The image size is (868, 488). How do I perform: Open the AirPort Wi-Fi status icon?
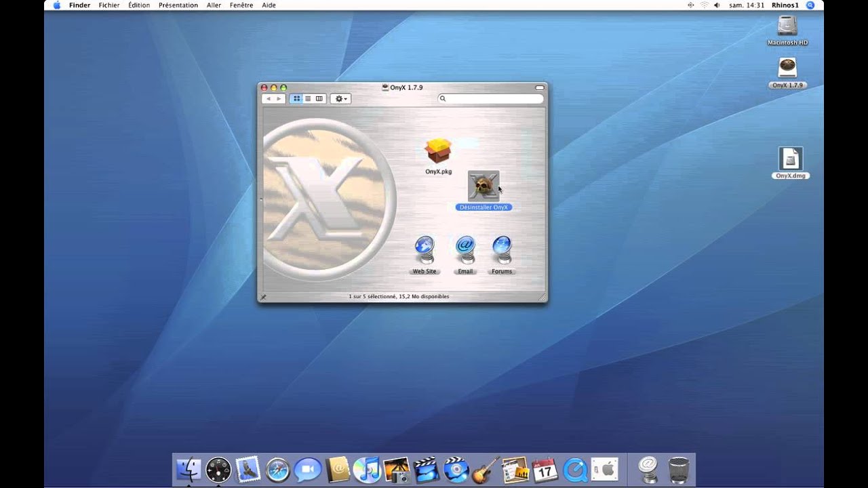point(704,5)
